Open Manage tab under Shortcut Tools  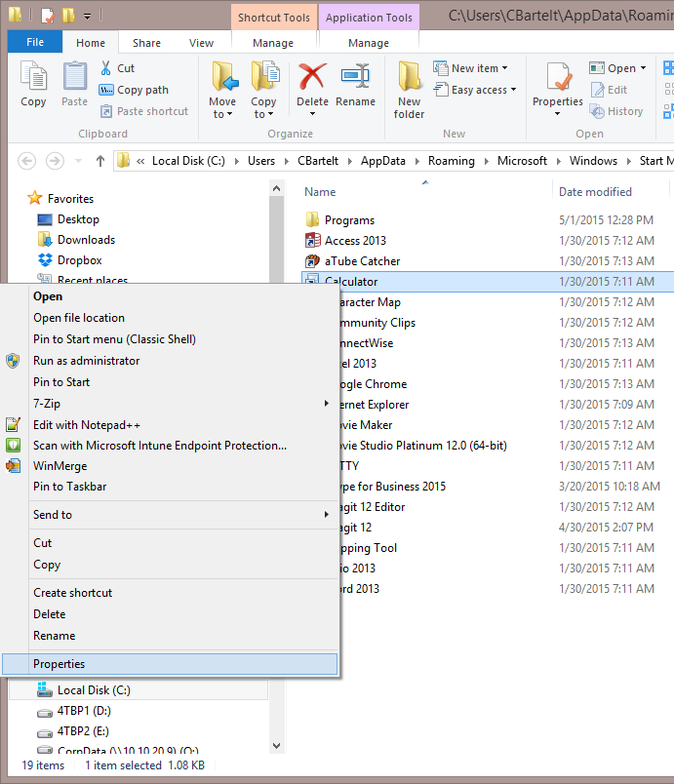(x=273, y=43)
